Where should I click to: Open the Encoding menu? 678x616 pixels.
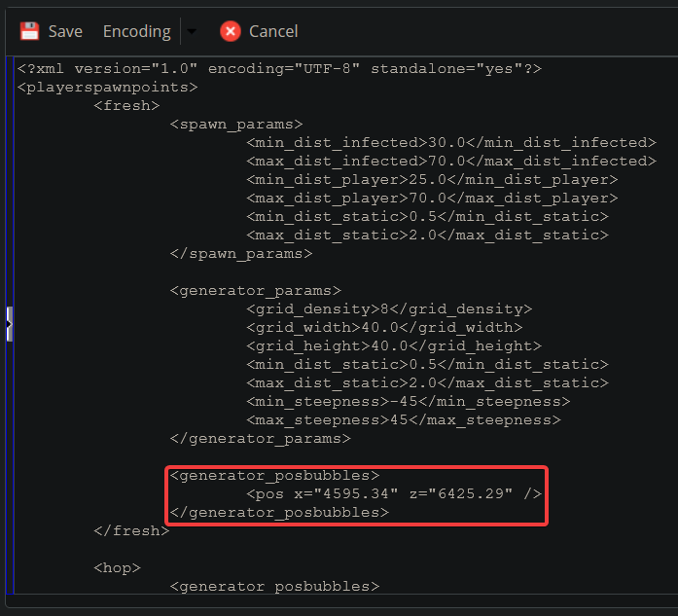pyautogui.click(x=136, y=31)
